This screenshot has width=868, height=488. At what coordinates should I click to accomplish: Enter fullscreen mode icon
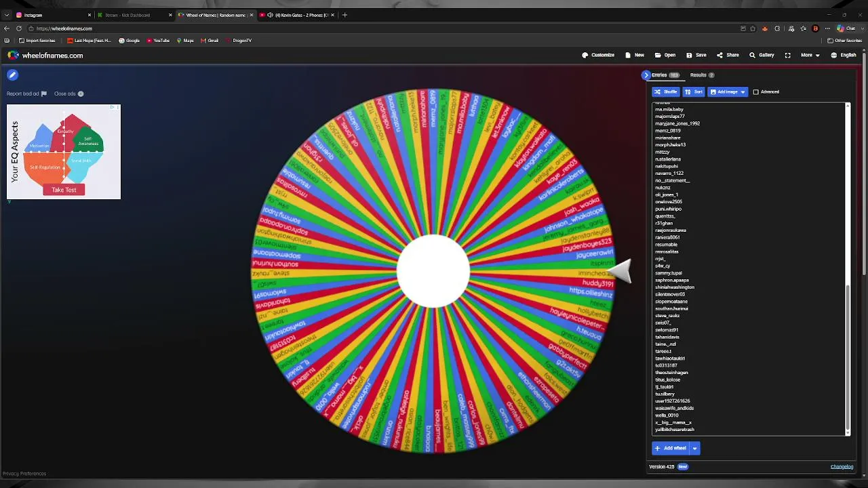pyautogui.click(x=787, y=55)
